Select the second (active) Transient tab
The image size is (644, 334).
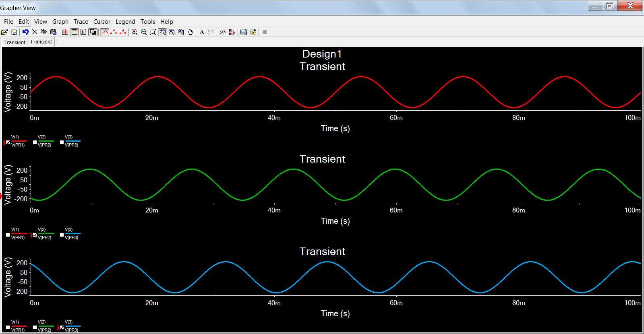(41, 42)
